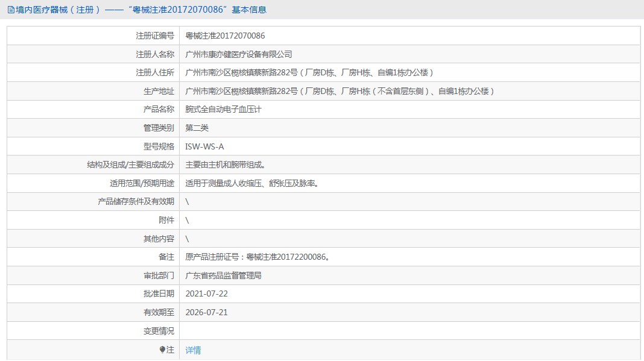Click the label 附件
The height and width of the screenshot is (361, 644).
coord(166,220)
